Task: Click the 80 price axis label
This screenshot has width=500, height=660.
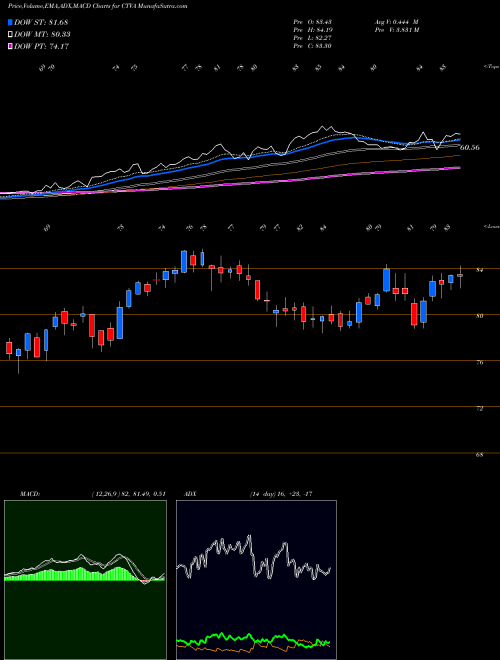Action: coord(481,316)
